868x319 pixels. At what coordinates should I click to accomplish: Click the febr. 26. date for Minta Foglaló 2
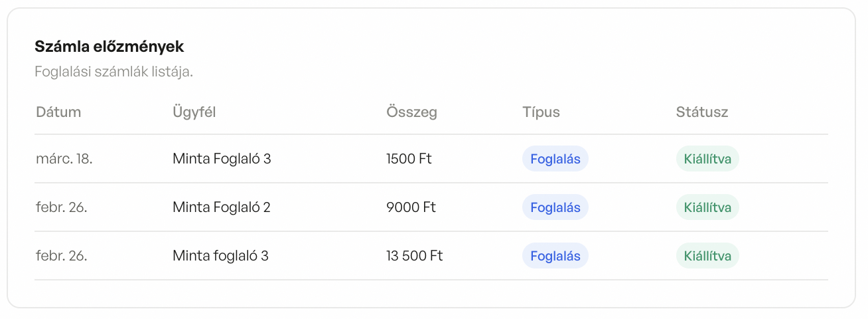tap(62, 207)
